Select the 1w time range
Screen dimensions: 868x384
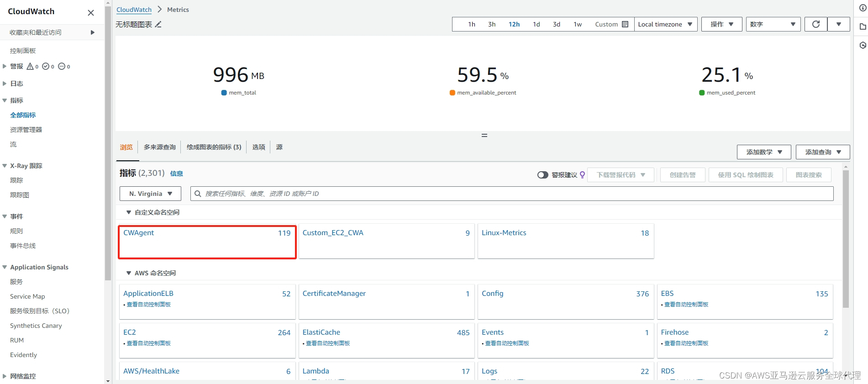coord(578,24)
